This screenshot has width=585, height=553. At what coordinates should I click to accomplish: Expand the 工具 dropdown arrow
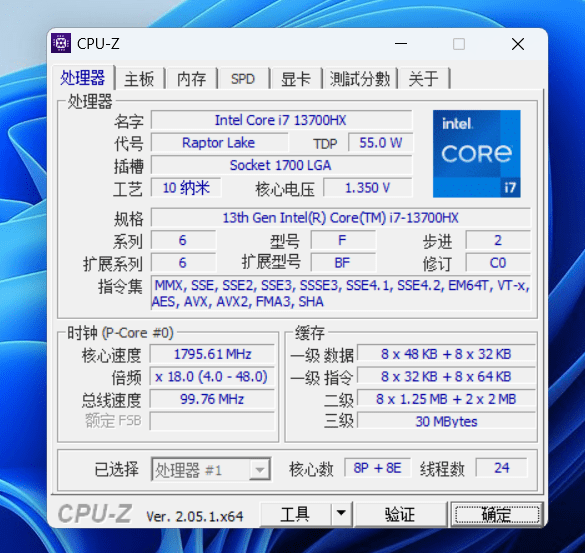[x=341, y=514]
